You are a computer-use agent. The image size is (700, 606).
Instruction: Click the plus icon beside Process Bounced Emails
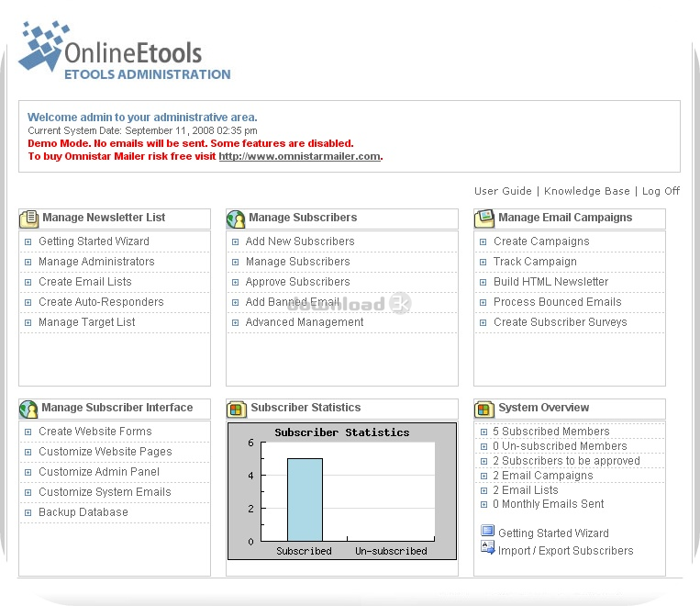coord(483,302)
